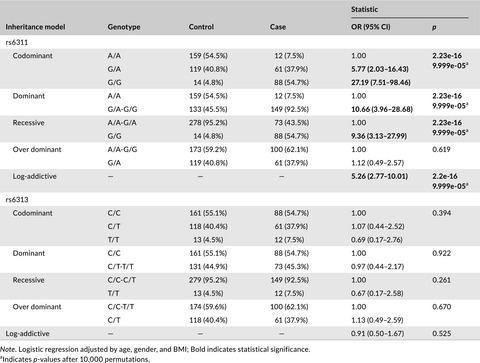Click the Inheritance model column header
The image size is (480, 363).
[x=35, y=27]
